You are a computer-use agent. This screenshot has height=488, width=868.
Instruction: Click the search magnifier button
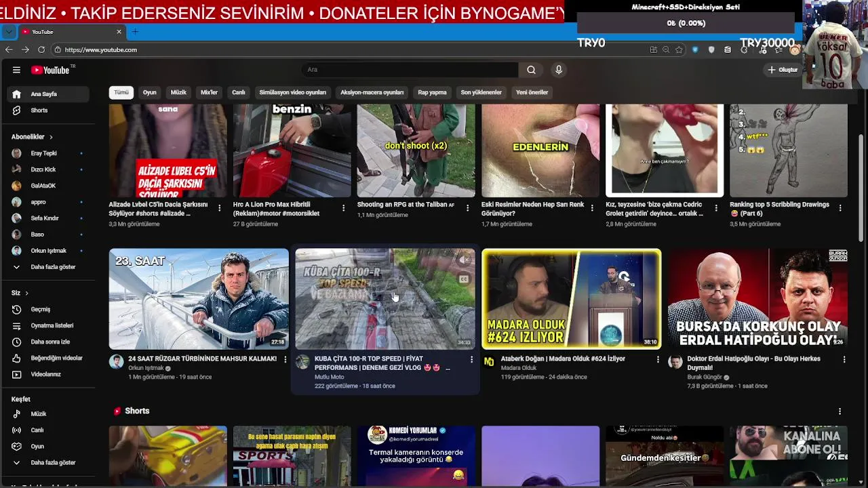coord(531,70)
